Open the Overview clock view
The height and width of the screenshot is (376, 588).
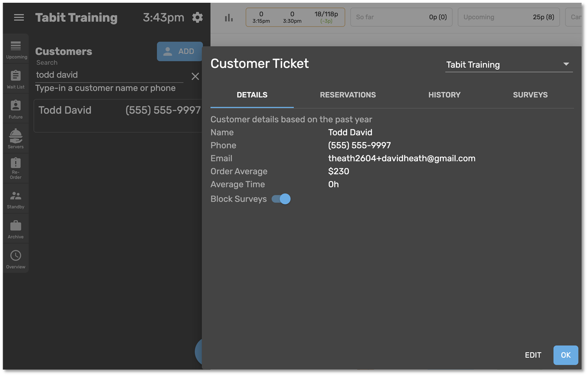(x=16, y=259)
